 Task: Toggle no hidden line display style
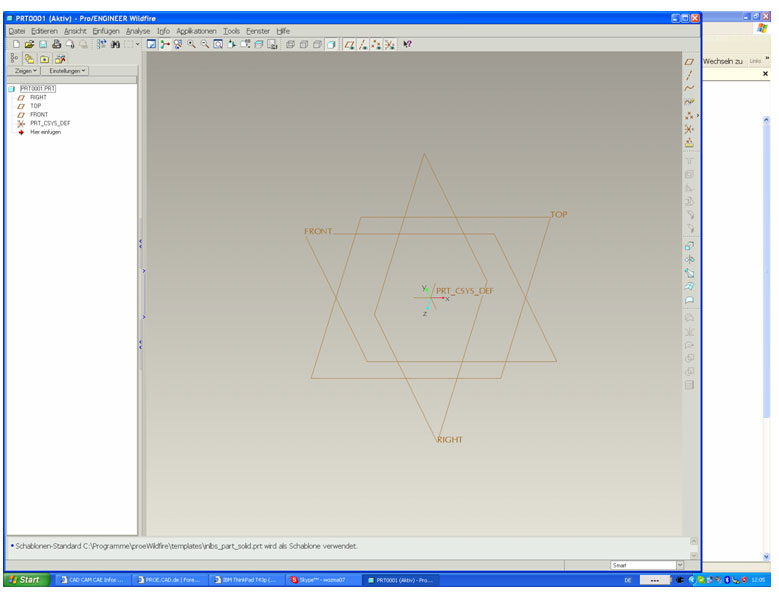tap(317, 44)
